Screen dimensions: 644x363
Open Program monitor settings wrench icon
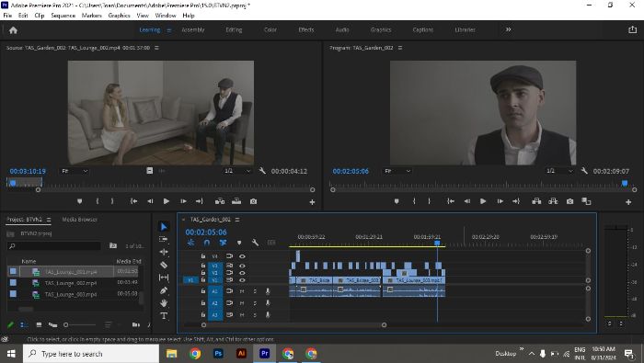coord(584,171)
